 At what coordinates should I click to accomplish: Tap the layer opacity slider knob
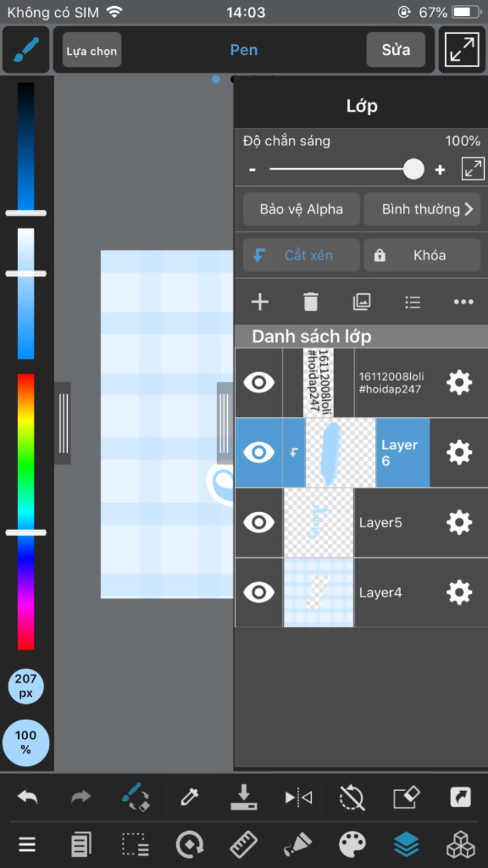[x=413, y=169]
